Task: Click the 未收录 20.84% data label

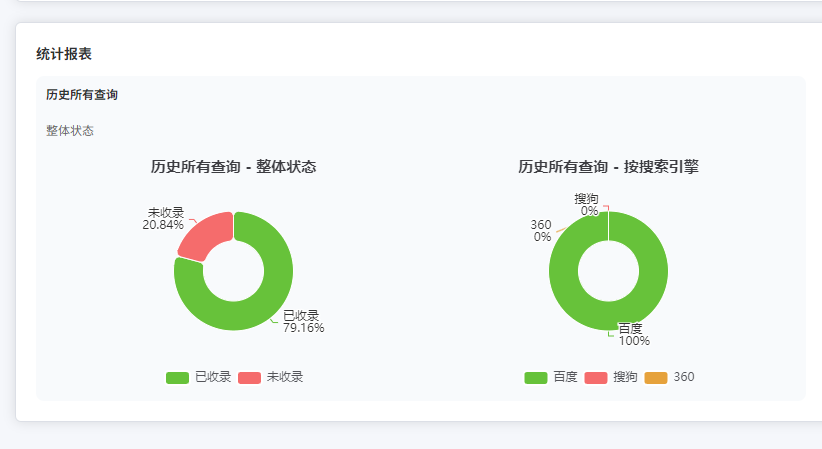Action: point(164,219)
